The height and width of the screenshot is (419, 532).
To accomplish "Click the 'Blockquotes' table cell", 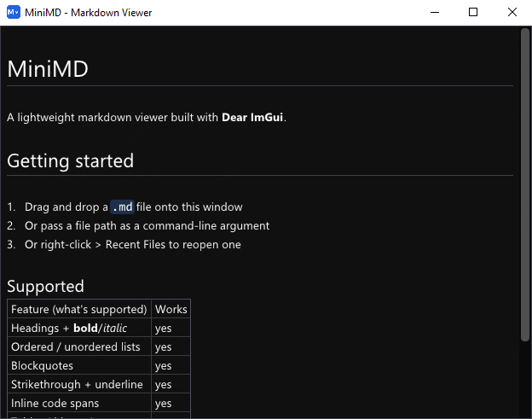I will [79, 365].
